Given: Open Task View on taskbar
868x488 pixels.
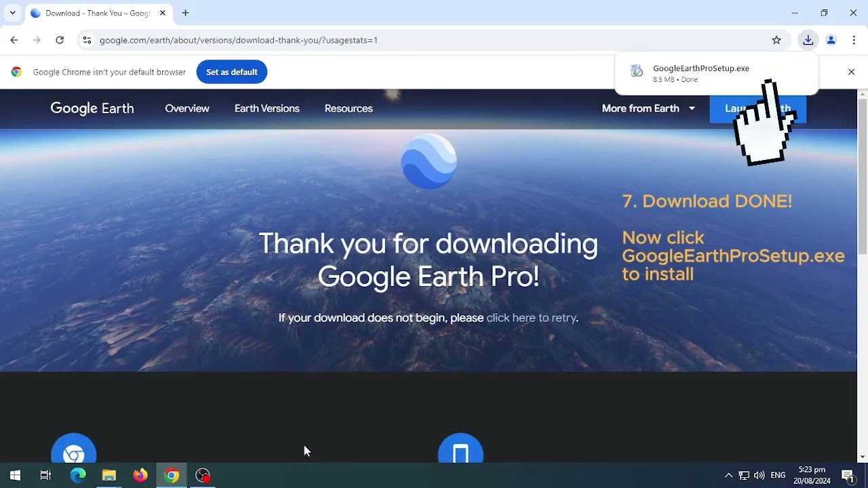Looking at the screenshot, I should (45, 476).
